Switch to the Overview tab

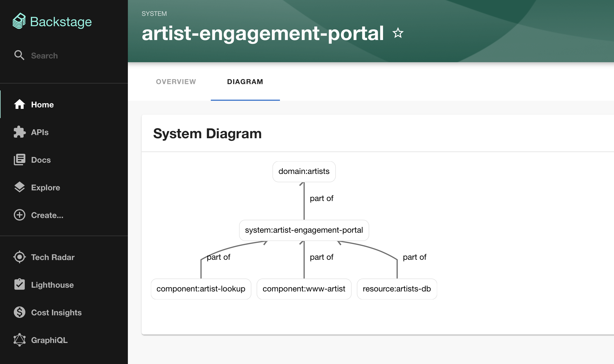click(176, 82)
